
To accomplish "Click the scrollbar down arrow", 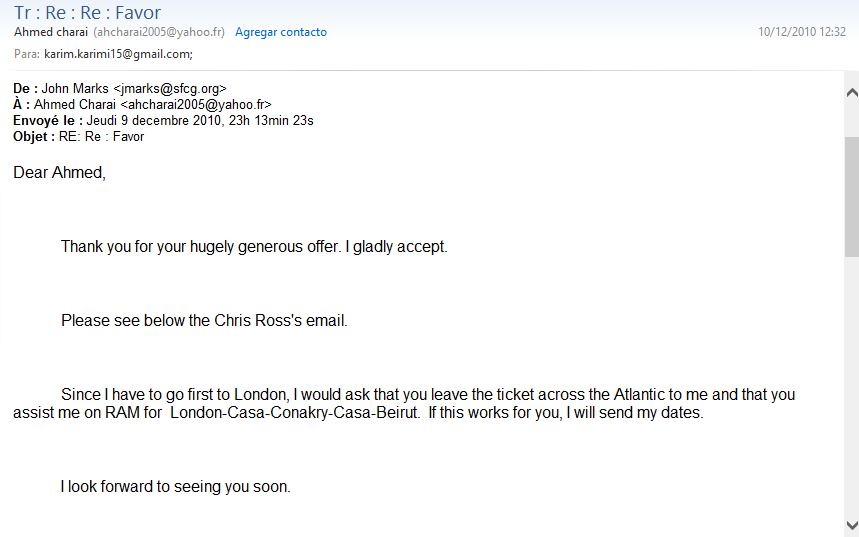I will tap(851, 525).
